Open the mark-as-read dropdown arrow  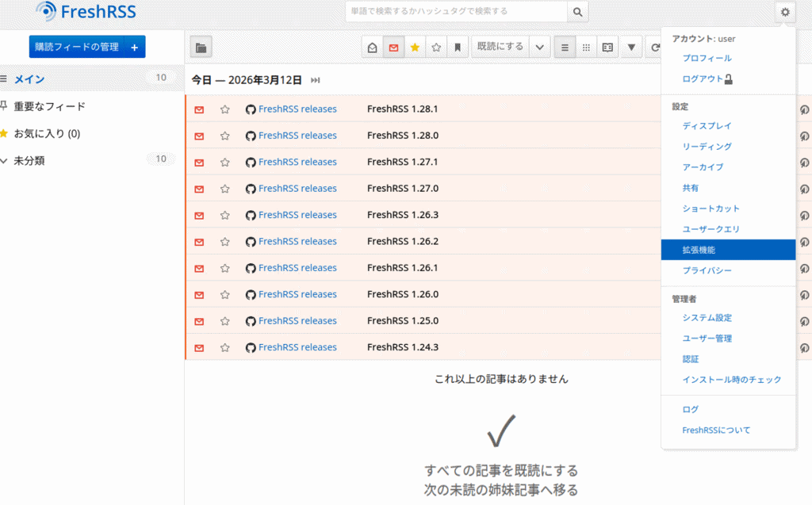coord(540,48)
